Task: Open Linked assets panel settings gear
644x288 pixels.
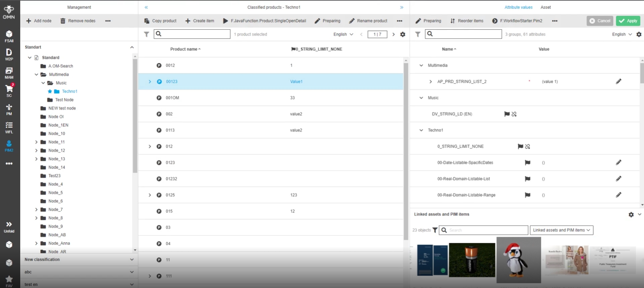Action: [x=631, y=215]
